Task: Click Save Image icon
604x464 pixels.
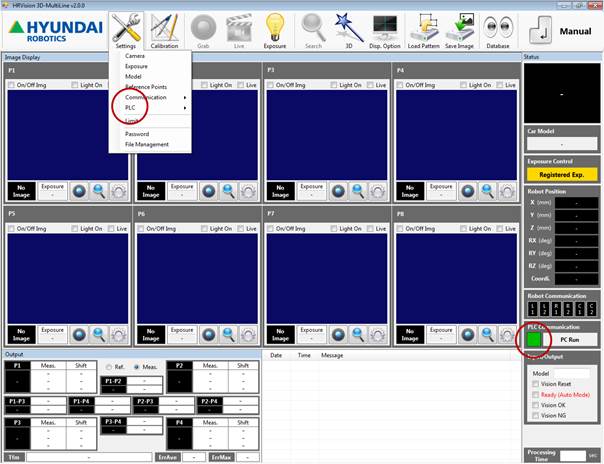Action: pos(459,31)
